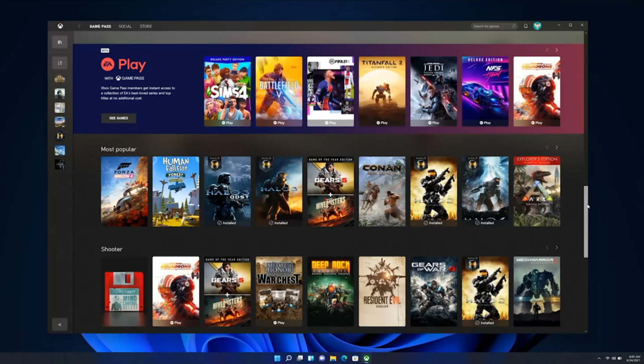Click the vertical scrollbar thumb
The height and width of the screenshot is (364, 644).
(x=586, y=222)
